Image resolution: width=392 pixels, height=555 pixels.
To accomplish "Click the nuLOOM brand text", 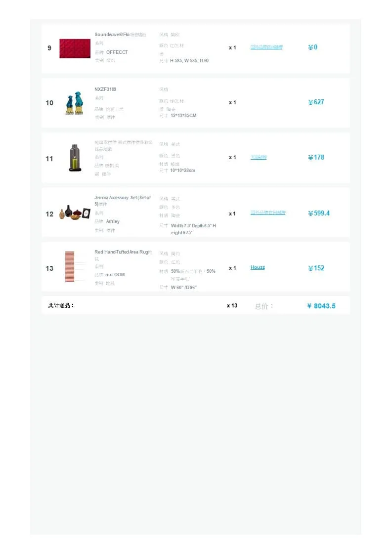I will [x=115, y=275].
